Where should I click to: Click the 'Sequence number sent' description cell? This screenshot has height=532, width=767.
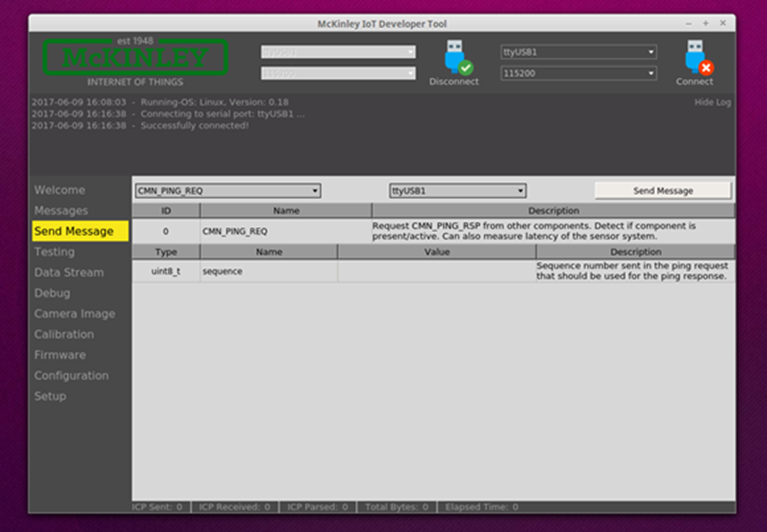(636, 271)
